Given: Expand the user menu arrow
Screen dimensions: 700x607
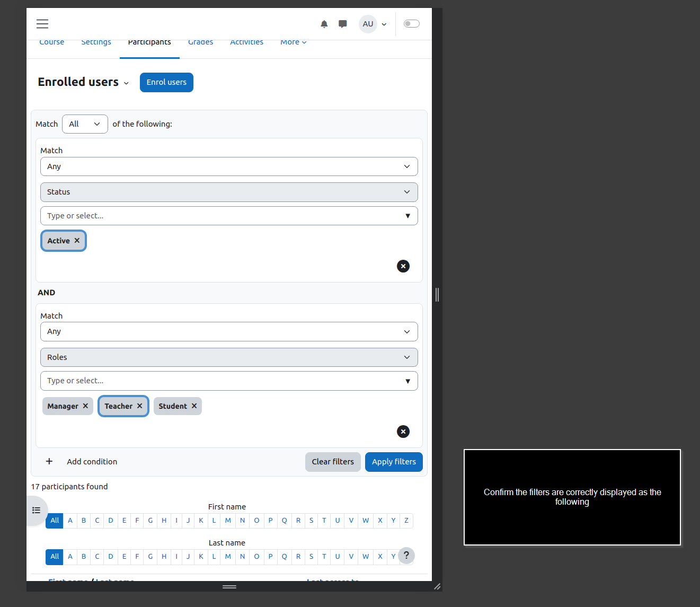Looking at the screenshot, I should click(x=384, y=24).
